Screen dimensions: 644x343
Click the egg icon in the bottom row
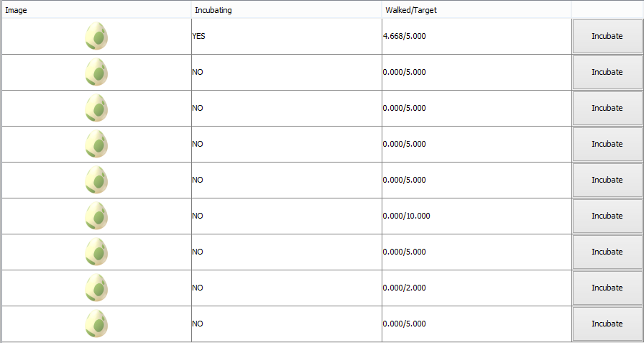point(96,324)
